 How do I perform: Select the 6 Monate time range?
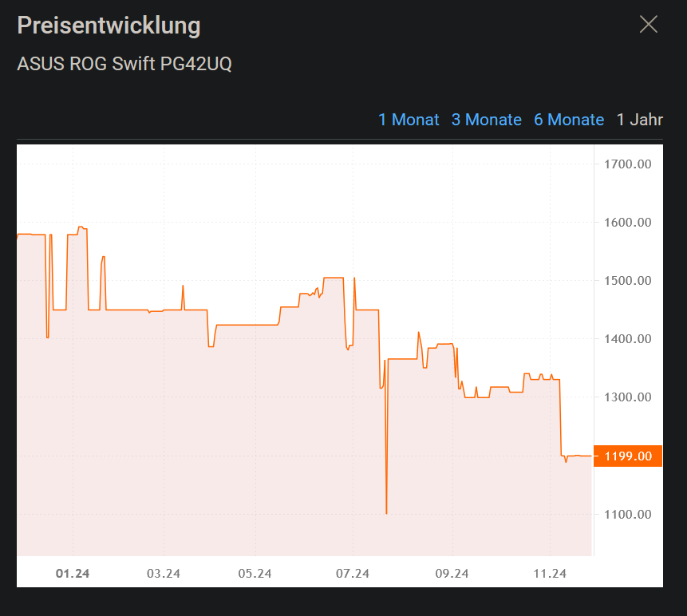(569, 120)
